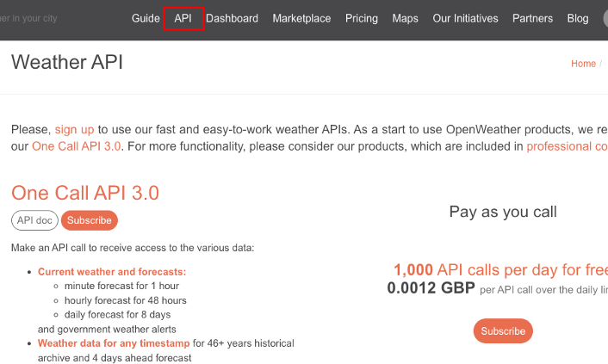
Task: Open the API doc button
Action: tap(34, 220)
